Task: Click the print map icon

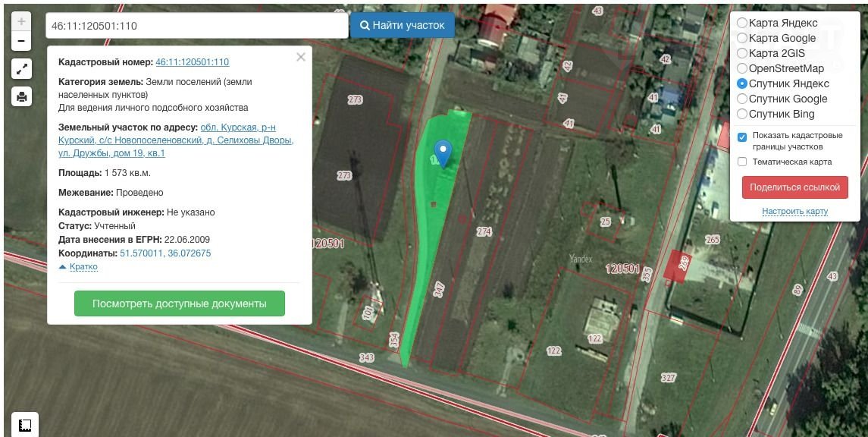Action: point(21,96)
